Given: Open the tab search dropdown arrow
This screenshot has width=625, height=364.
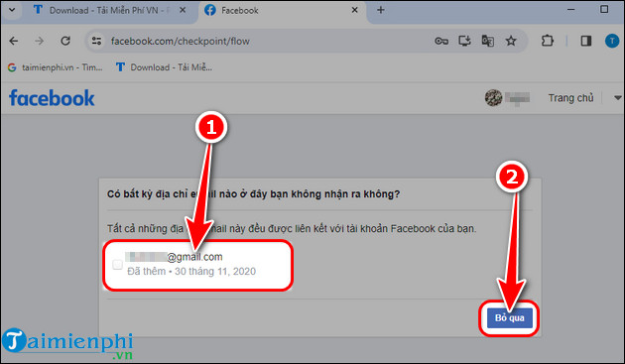Looking at the screenshot, I should [x=12, y=10].
